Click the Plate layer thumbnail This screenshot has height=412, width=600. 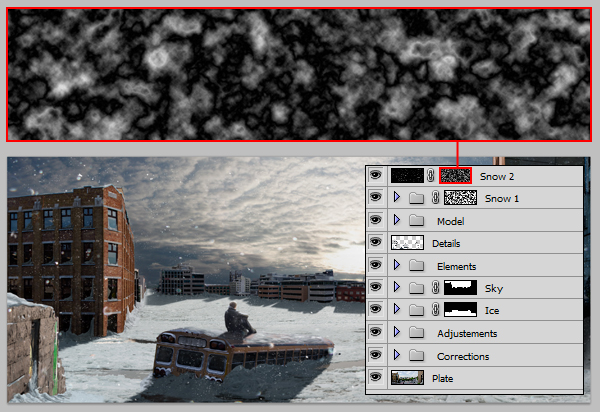407,378
